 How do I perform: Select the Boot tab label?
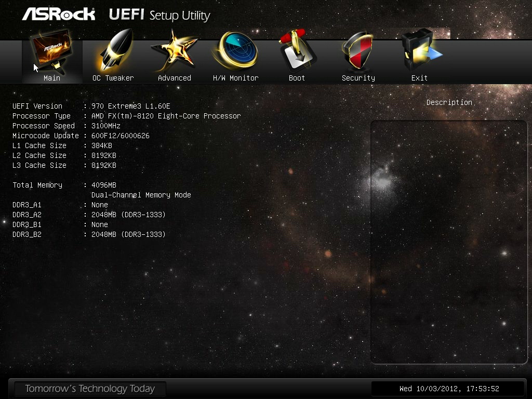pos(297,78)
